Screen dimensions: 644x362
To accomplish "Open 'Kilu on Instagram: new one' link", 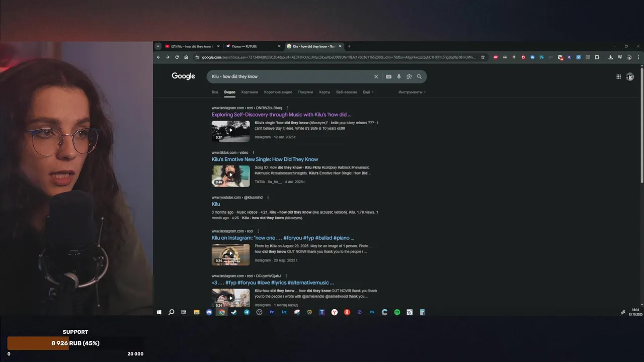I will [x=283, y=238].
